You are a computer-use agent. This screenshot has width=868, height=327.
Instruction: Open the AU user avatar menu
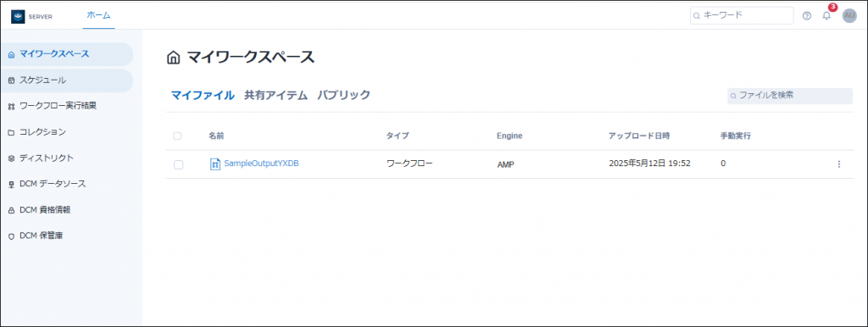point(849,15)
